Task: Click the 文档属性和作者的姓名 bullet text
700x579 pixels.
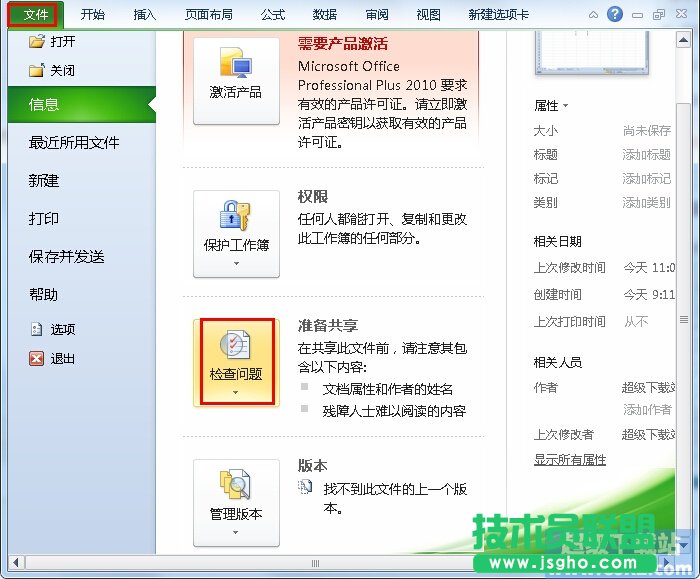Action: pos(388,389)
